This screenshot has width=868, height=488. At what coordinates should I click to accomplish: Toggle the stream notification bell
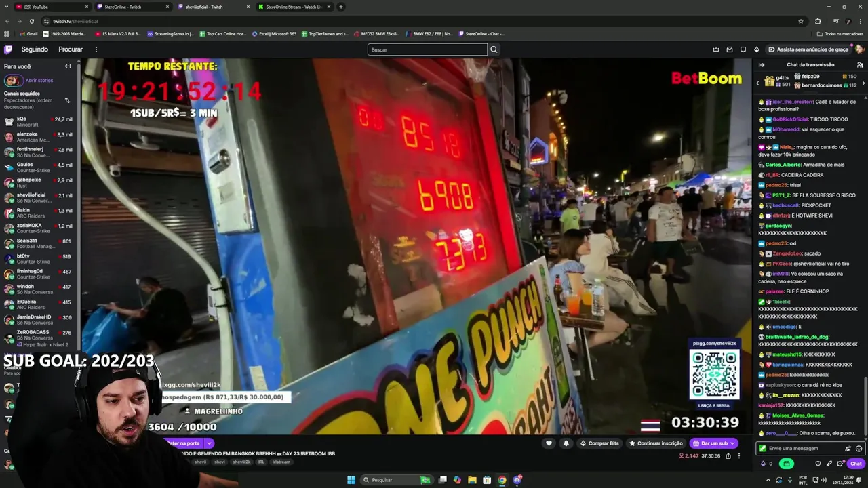coord(566,443)
